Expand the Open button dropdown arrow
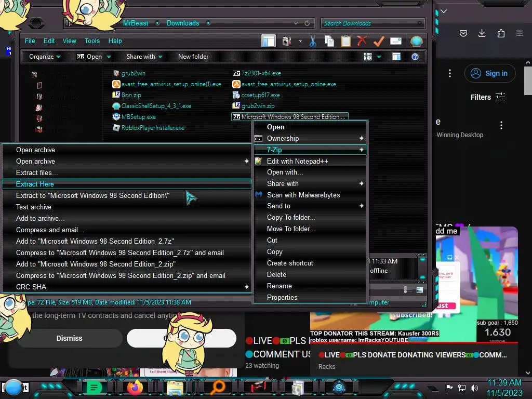 point(109,57)
